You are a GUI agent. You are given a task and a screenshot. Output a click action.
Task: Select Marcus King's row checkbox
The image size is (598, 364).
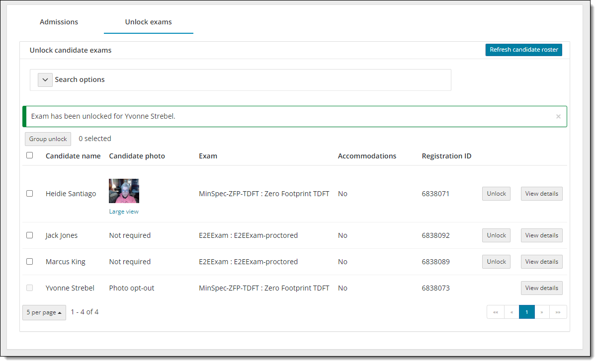tap(30, 262)
